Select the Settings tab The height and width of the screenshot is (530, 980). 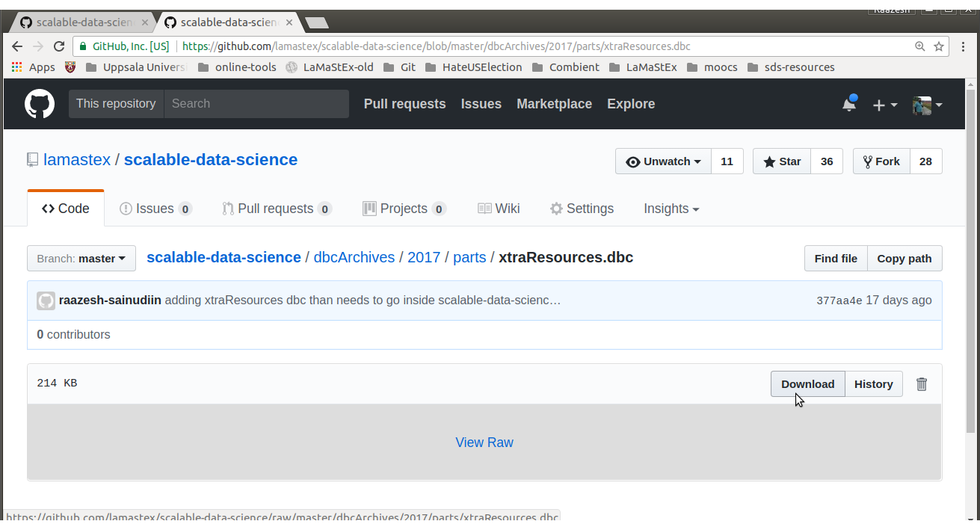coord(582,209)
